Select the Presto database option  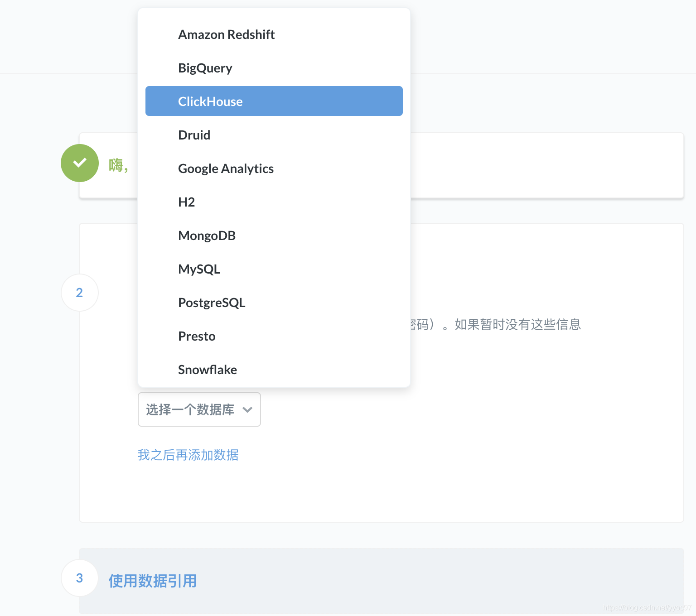(274, 336)
